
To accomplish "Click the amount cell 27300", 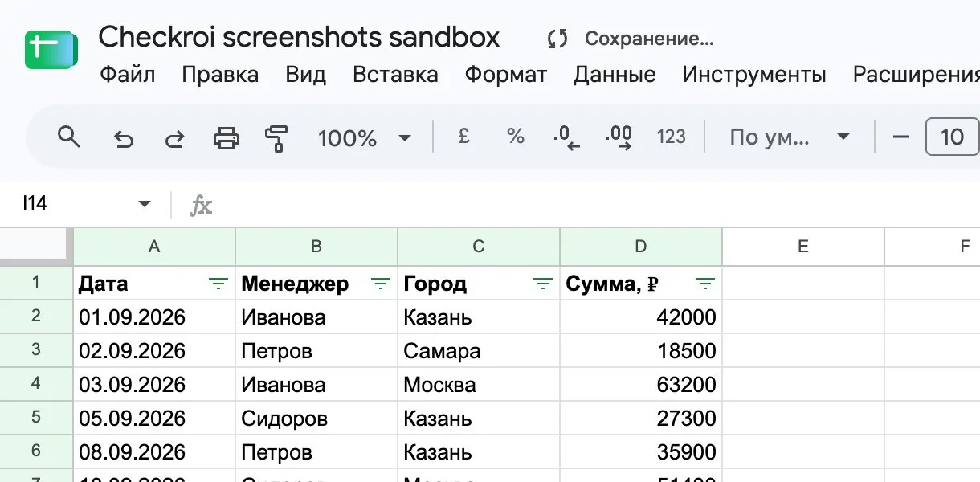I will 641,419.
